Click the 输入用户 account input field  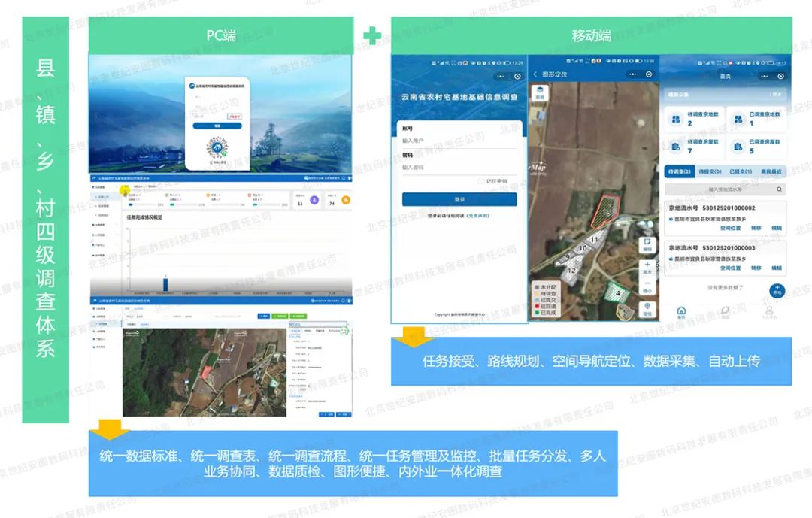pos(459,141)
